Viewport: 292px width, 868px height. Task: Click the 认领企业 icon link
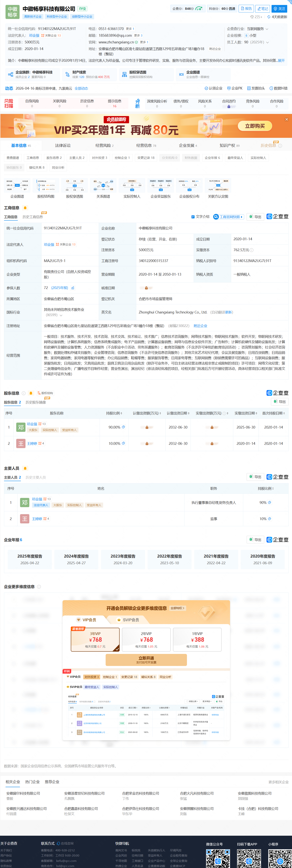pos(213,88)
